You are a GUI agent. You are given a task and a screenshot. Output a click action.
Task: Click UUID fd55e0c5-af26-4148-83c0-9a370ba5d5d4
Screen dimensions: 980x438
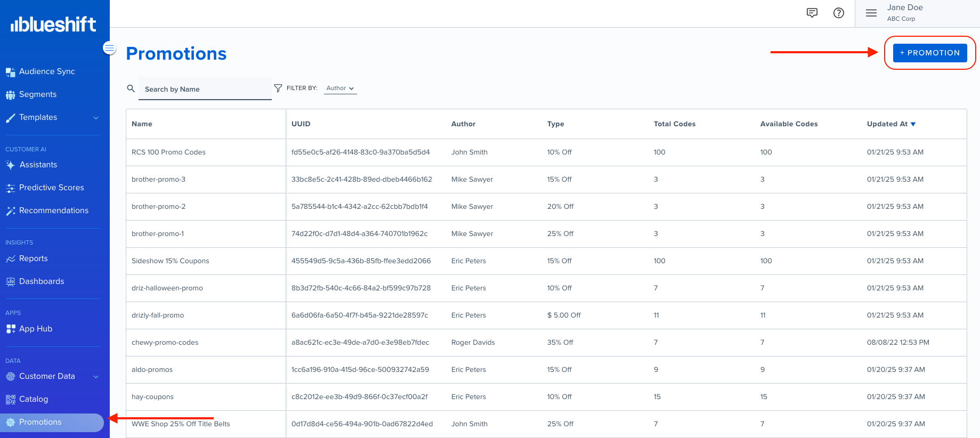(x=360, y=152)
